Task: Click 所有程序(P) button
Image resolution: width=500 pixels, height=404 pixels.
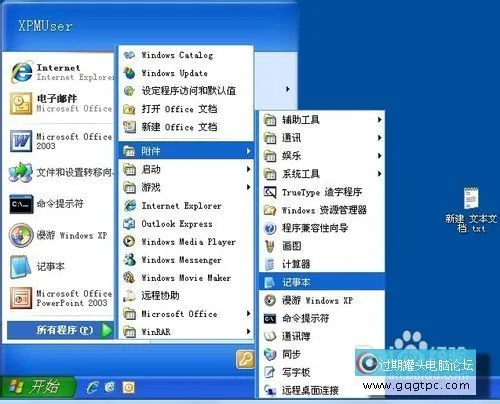Action: click(x=60, y=330)
